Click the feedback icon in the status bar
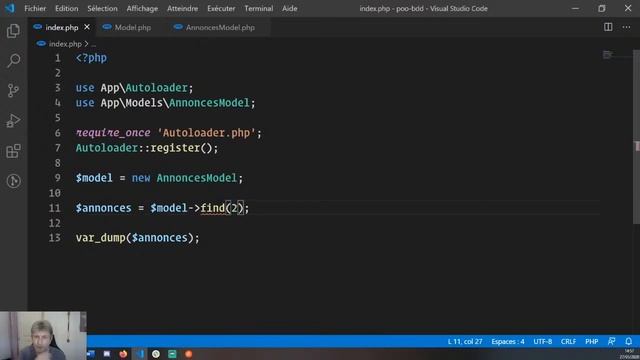 pyautogui.click(x=611, y=341)
